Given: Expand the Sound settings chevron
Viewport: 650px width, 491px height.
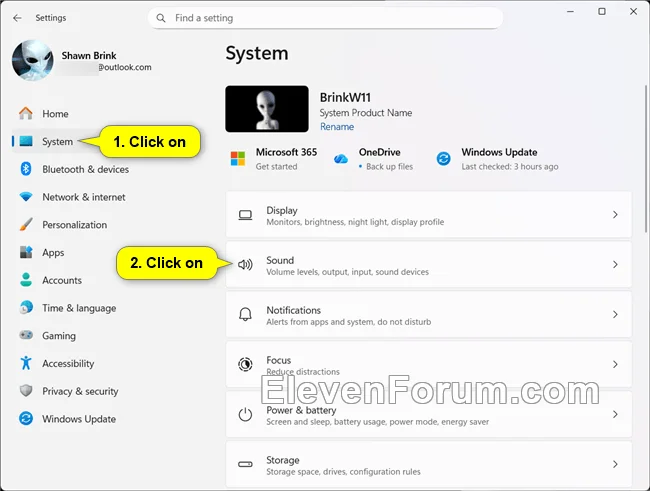Looking at the screenshot, I should point(615,264).
